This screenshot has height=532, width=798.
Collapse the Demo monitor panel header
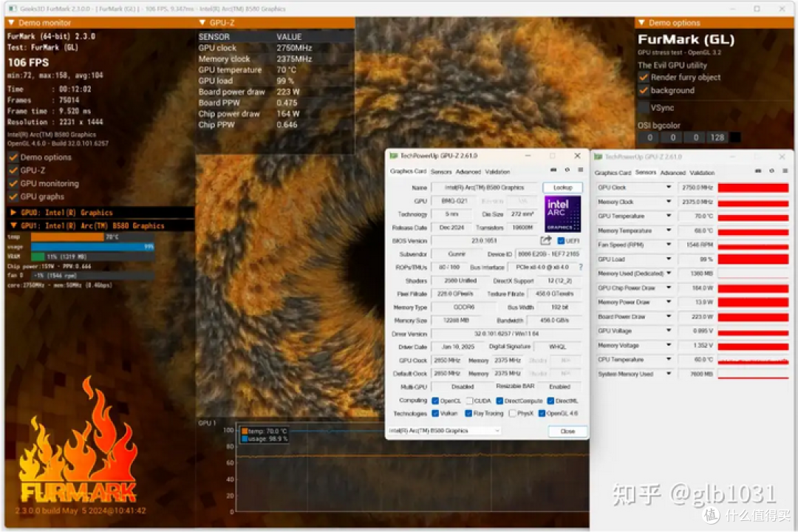pyautogui.click(x=100, y=22)
